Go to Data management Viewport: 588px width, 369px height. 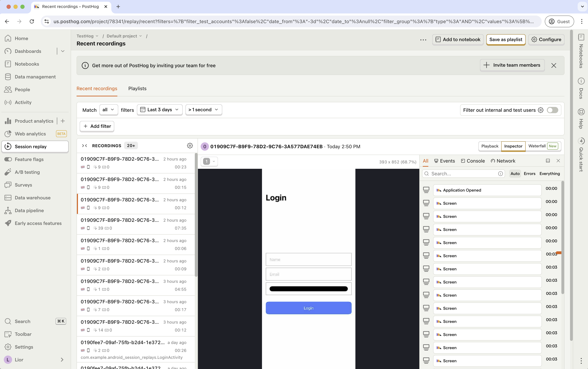[x=35, y=77]
